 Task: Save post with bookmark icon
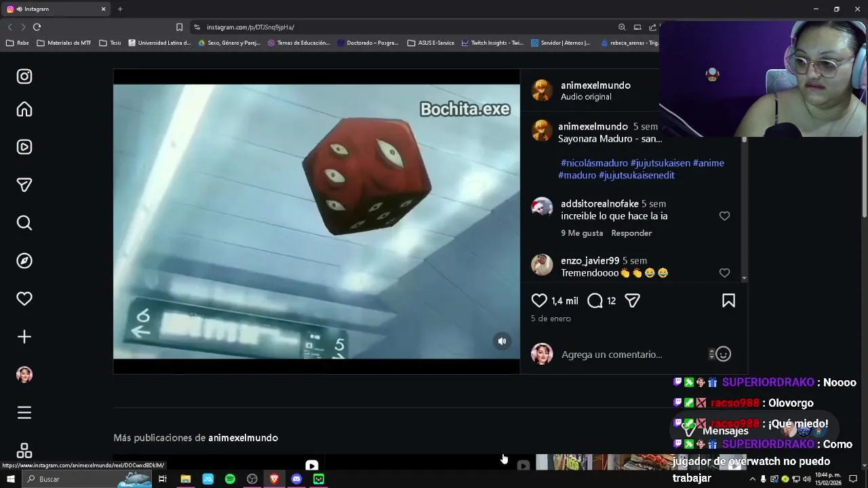(728, 301)
